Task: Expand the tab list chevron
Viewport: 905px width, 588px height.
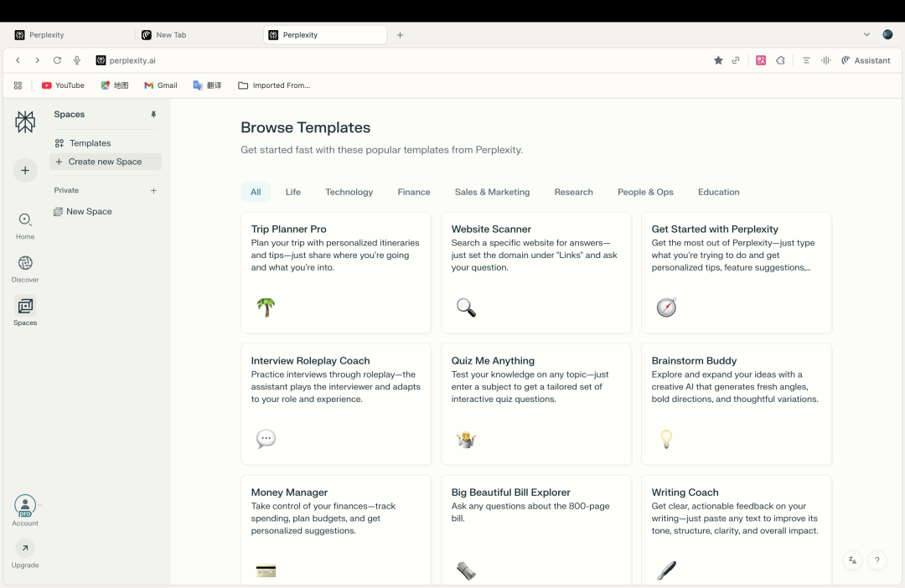Action: pos(866,34)
